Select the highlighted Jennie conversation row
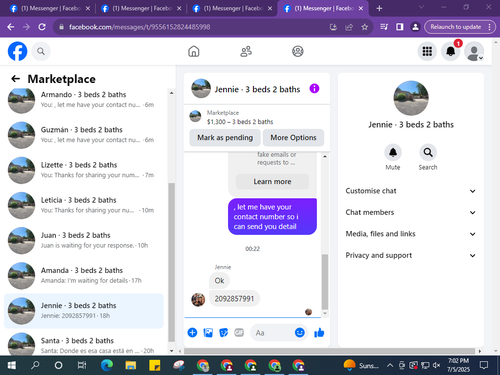The image size is (500, 375). tap(84, 311)
